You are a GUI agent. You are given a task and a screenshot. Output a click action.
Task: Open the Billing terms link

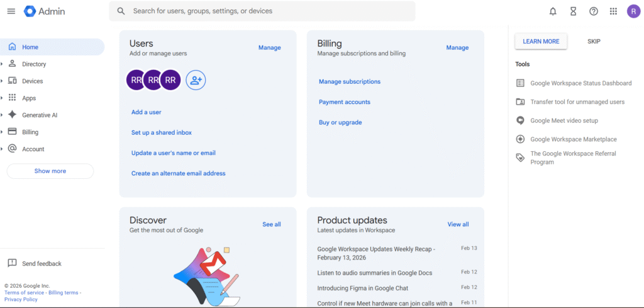click(64, 293)
